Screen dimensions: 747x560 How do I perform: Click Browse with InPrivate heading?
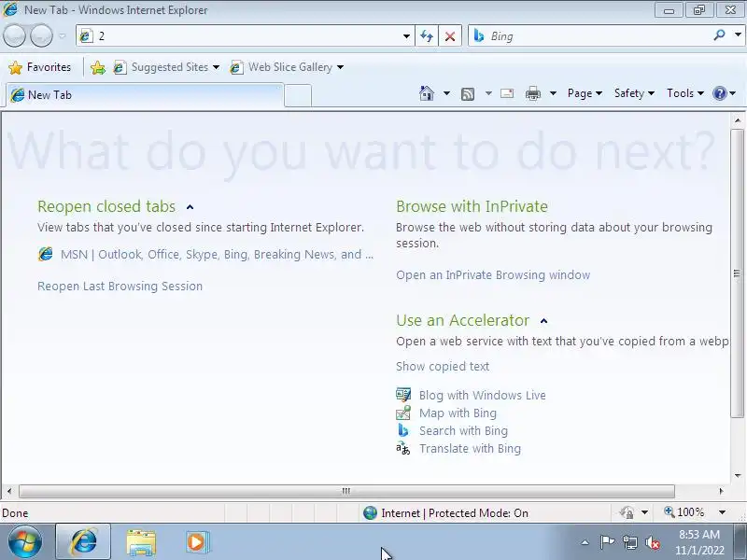tap(472, 206)
